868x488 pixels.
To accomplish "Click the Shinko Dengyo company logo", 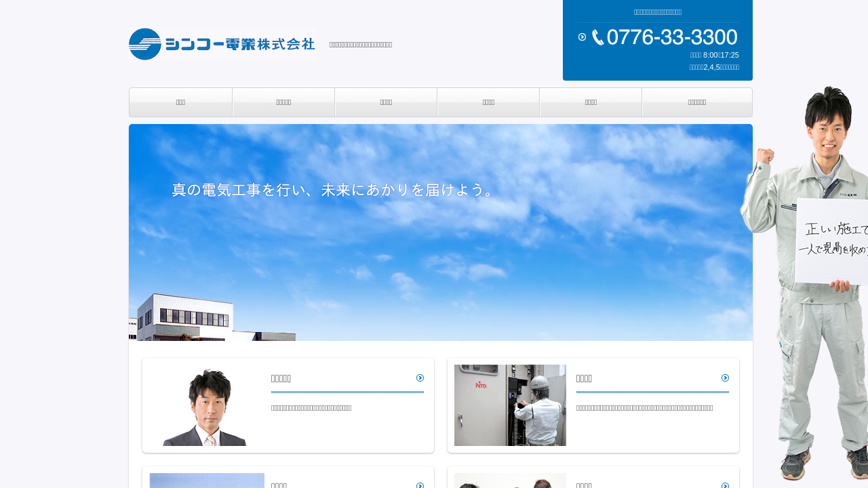I will (222, 44).
